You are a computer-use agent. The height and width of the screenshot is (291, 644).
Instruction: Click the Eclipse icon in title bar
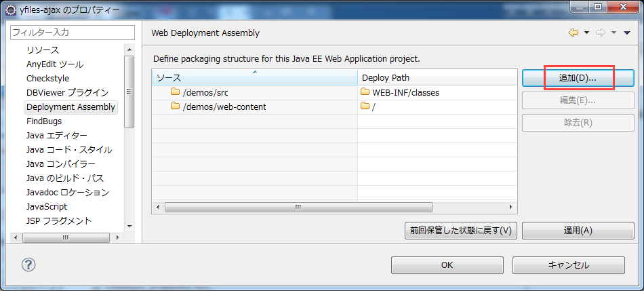pyautogui.click(x=12, y=11)
